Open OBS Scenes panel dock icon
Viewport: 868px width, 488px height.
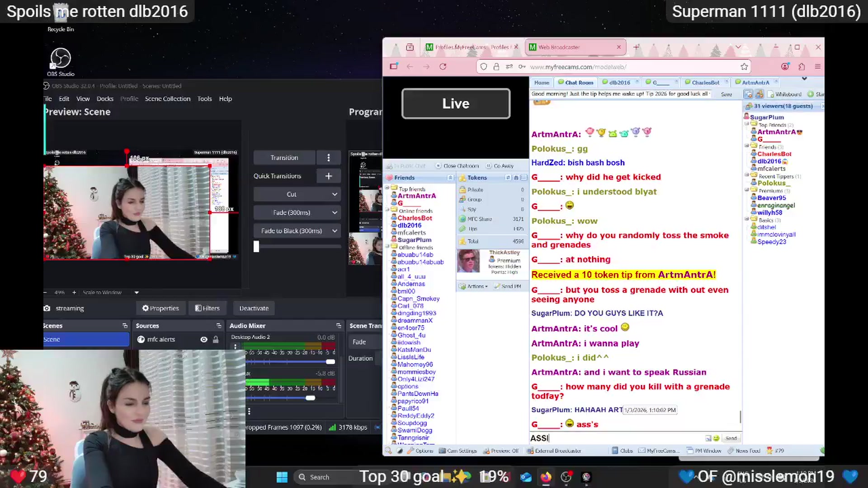125,326
